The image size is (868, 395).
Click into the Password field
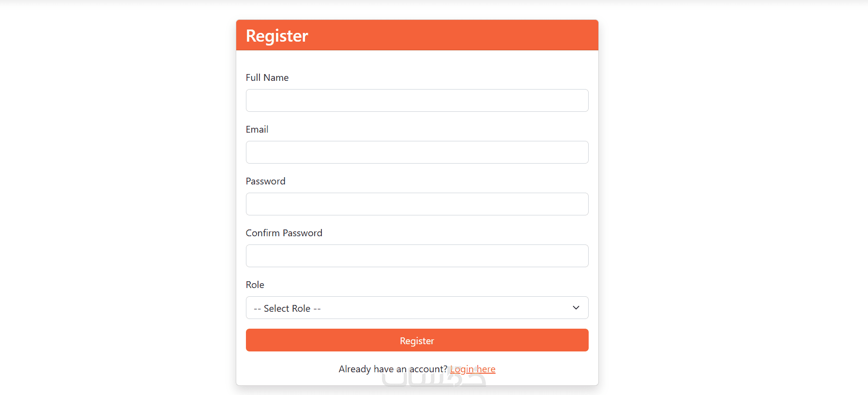[417, 204]
